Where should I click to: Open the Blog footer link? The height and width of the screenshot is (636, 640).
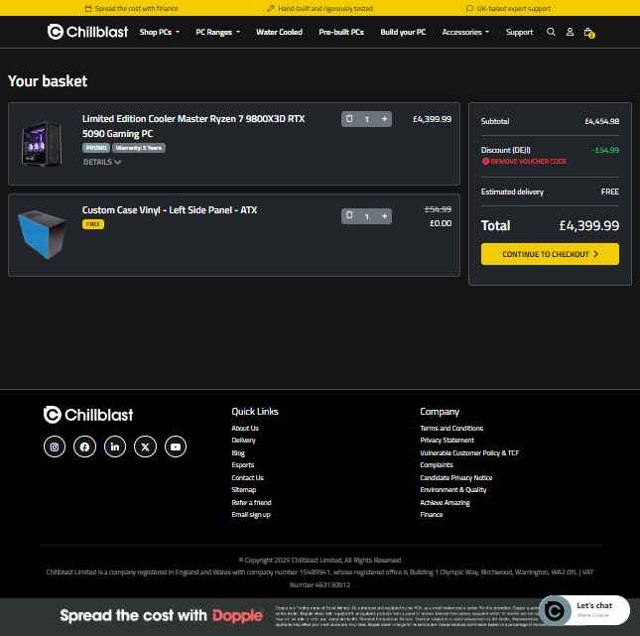(238, 453)
